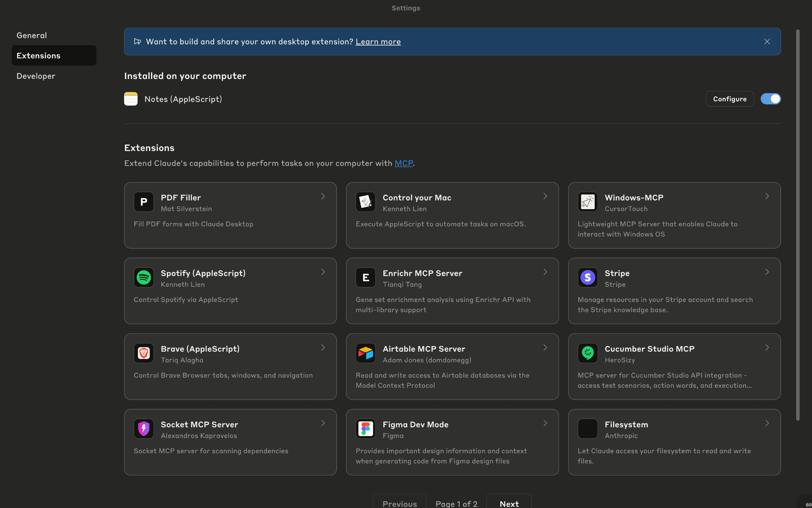Switch to the General settings tab
Viewport: 812px width, 508px height.
tap(32, 35)
